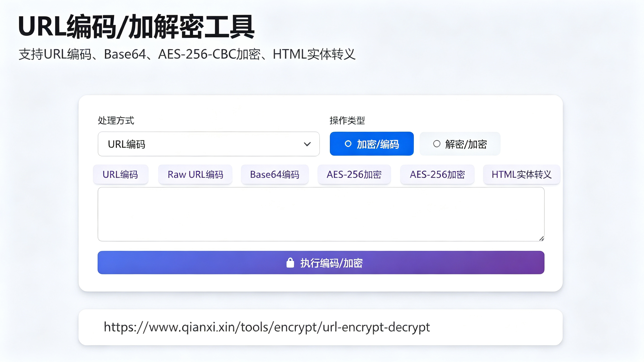Click the lock icon on execute button

point(290,263)
